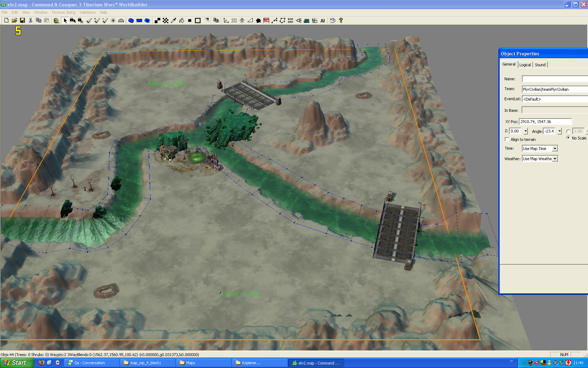
Task: Select the blue river tool
Action: pos(139,20)
